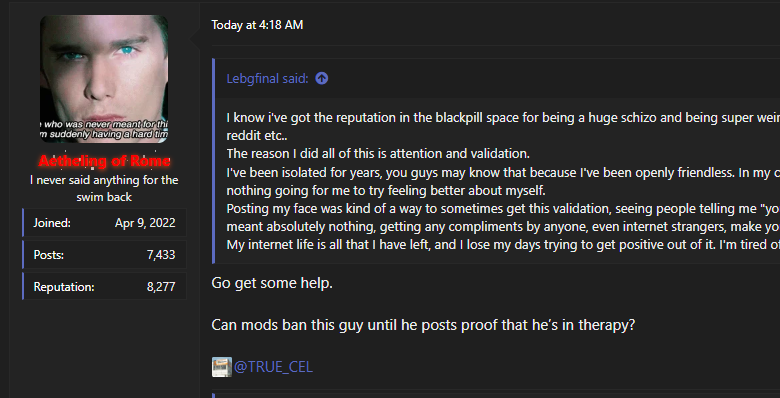Image resolution: width=780 pixels, height=398 pixels.
Task: Click the Posts label in the user stats
Action: click(x=49, y=255)
